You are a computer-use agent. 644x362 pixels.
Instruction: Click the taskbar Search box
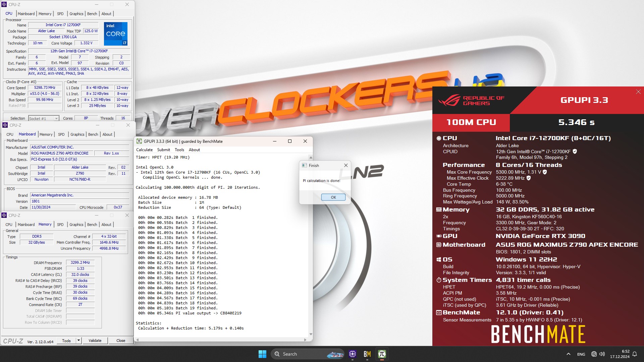click(x=308, y=354)
